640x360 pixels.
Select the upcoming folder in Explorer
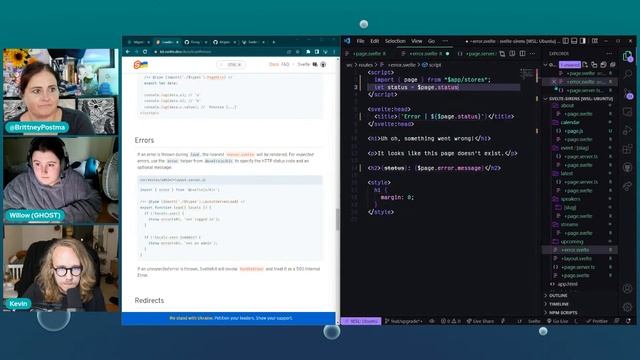click(x=572, y=242)
